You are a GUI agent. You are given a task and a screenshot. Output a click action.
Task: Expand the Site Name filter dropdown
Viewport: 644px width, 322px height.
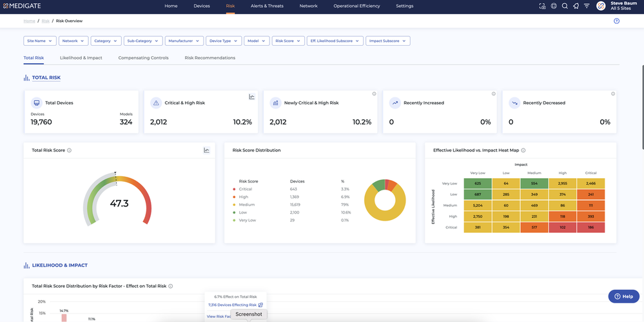(39, 41)
